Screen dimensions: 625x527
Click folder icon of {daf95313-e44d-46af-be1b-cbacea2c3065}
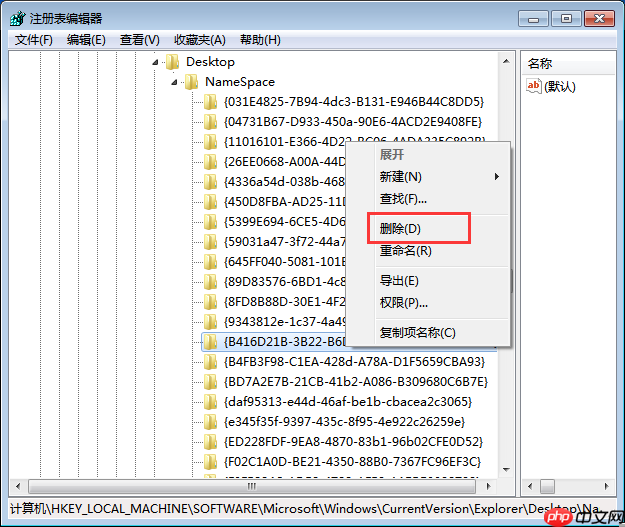pos(210,402)
